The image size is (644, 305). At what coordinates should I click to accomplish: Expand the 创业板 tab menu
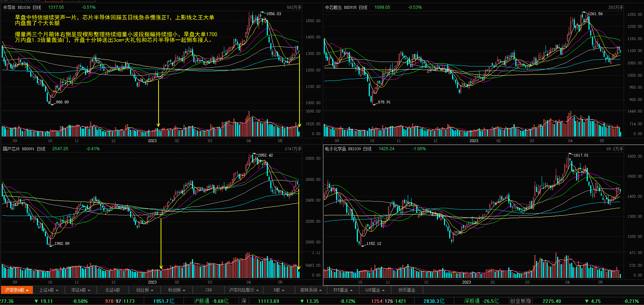[145, 290]
